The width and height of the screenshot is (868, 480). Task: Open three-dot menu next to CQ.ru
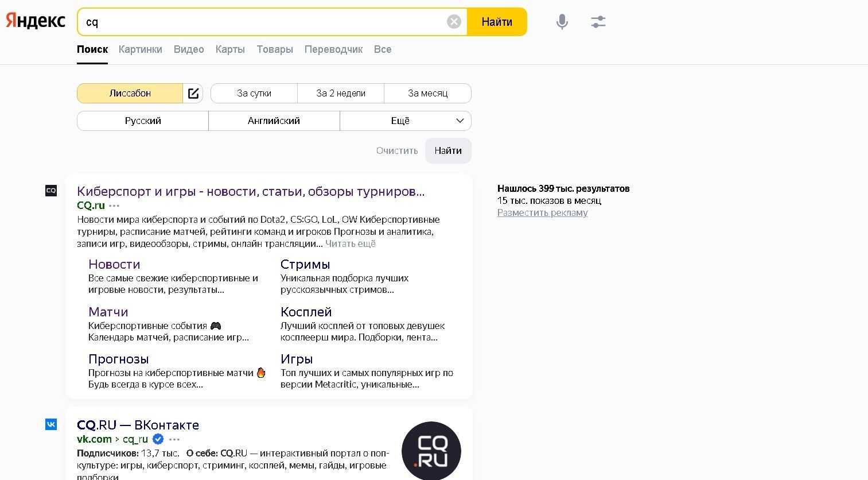click(x=115, y=206)
